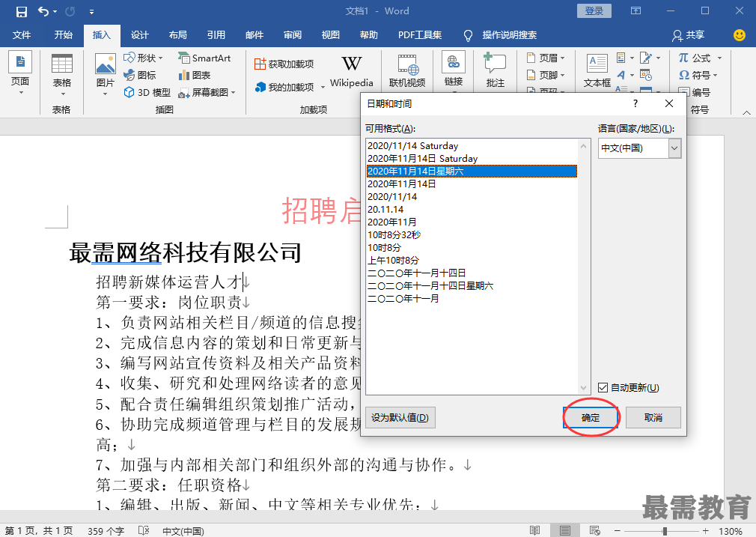This screenshot has width=756, height=537.
Task: Open the ribbon display options icon
Action: (x=636, y=10)
